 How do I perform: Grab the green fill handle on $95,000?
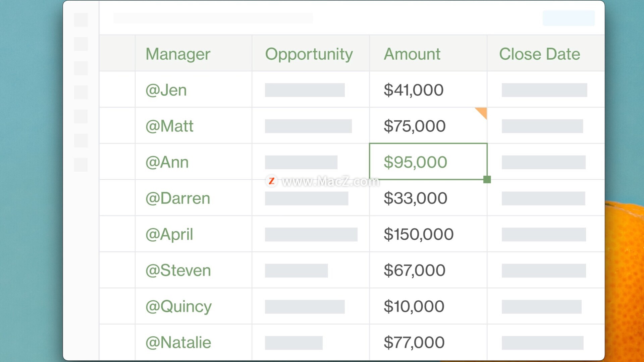coord(487,179)
